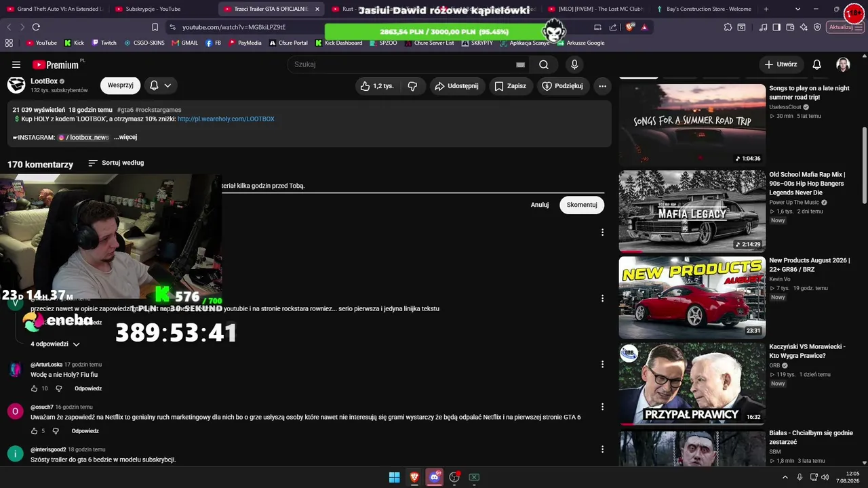This screenshot has height=488, width=868.
Task: Like the comment by @osuch7
Action: [34, 431]
